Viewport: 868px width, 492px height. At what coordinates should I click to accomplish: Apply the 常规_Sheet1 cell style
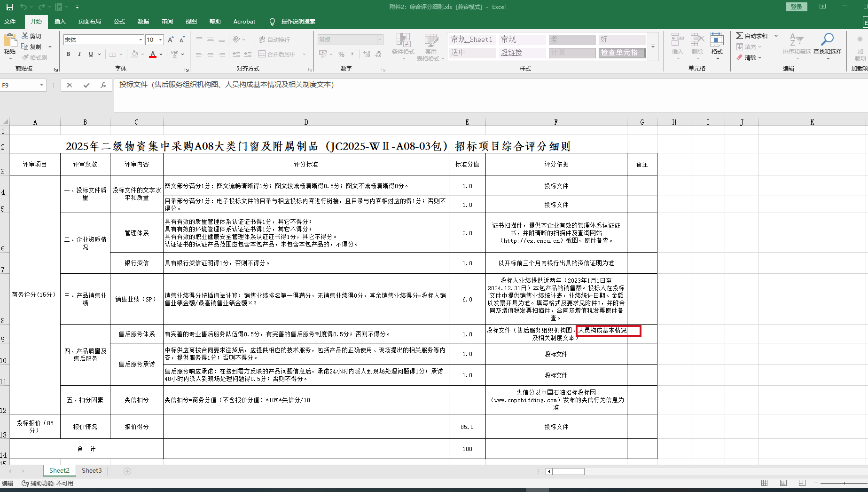(x=472, y=40)
